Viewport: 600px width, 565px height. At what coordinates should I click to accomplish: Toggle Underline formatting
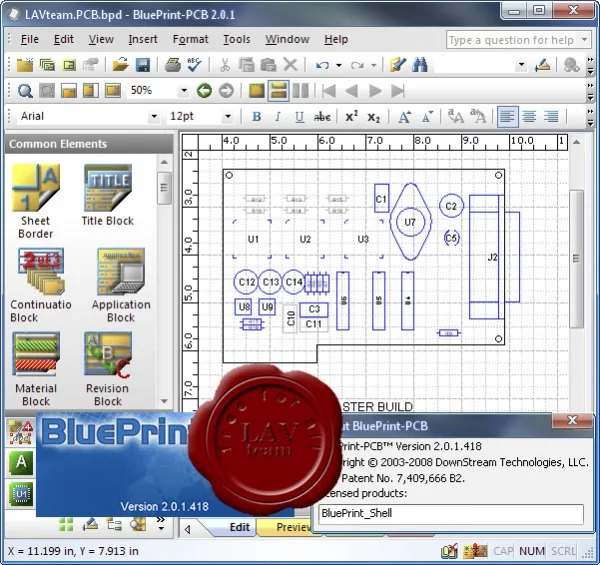click(x=300, y=117)
